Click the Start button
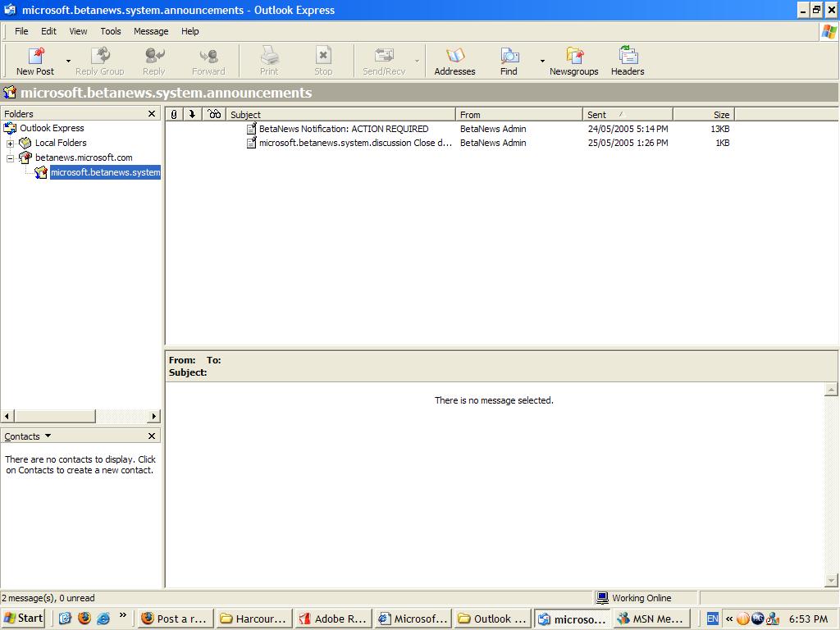The width and height of the screenshot is (840, 630). [x=23, y=619]
